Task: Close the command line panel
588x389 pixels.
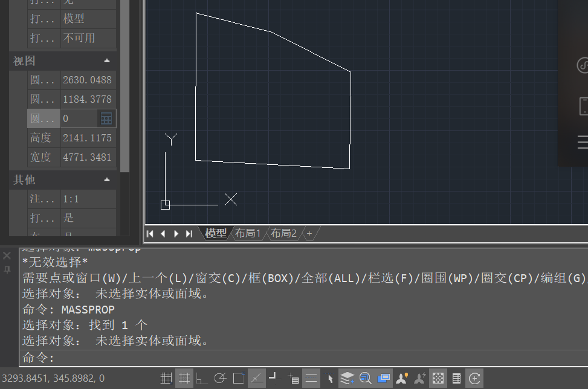Action: pyautogui.click(x=7, y=256)
